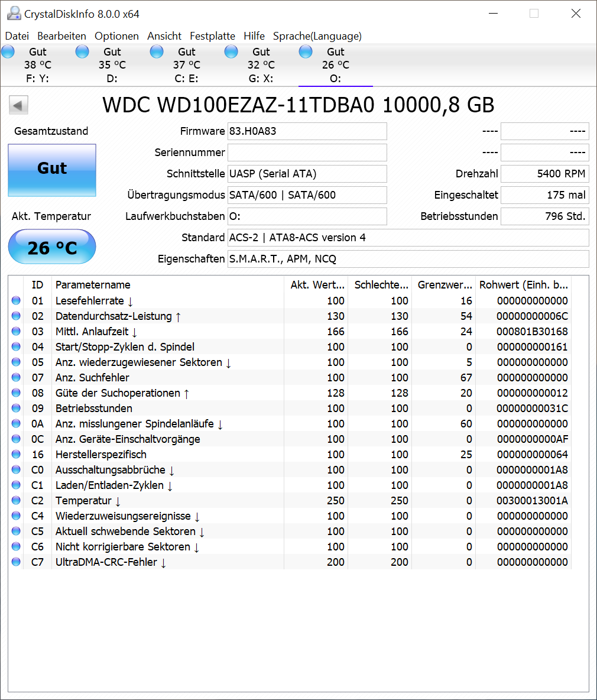Click the Grenzwer... column header

(443, 285)
